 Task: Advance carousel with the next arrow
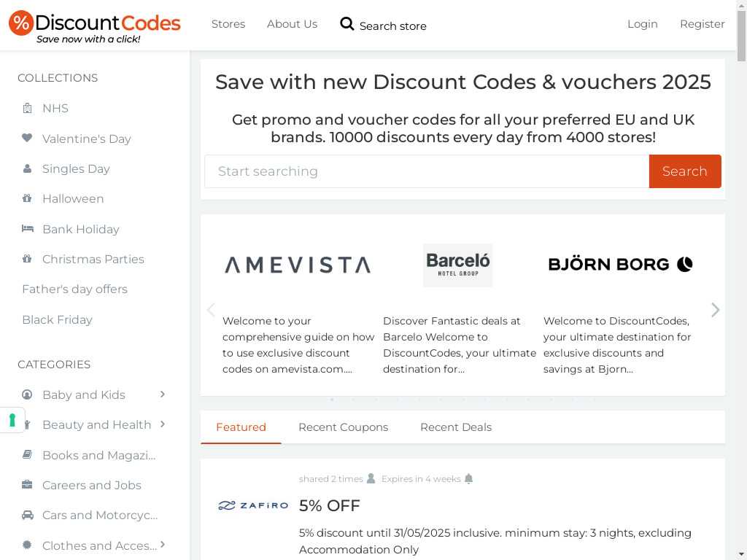coord(715,310)
